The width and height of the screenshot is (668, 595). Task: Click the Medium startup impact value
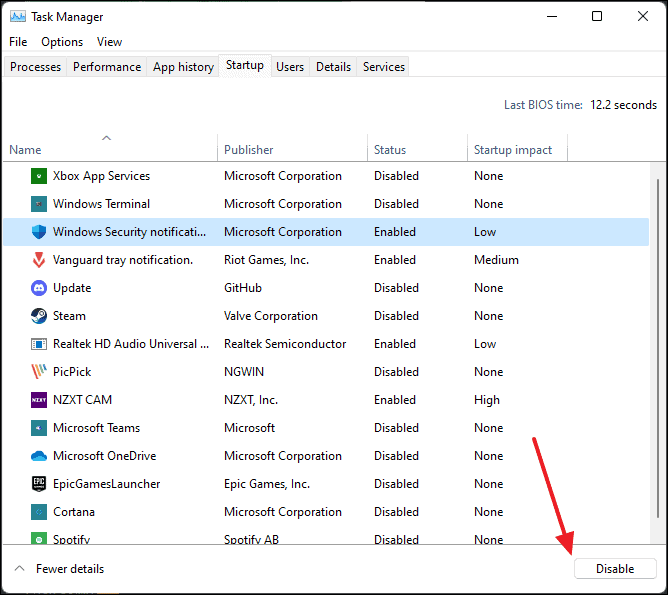click(496, 260)
